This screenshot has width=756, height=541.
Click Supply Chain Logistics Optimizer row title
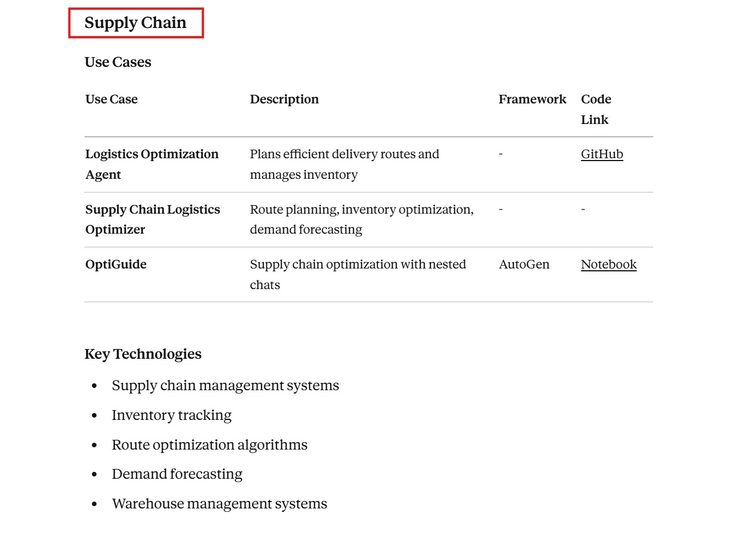pyautogui.click(x=152, y=219)
